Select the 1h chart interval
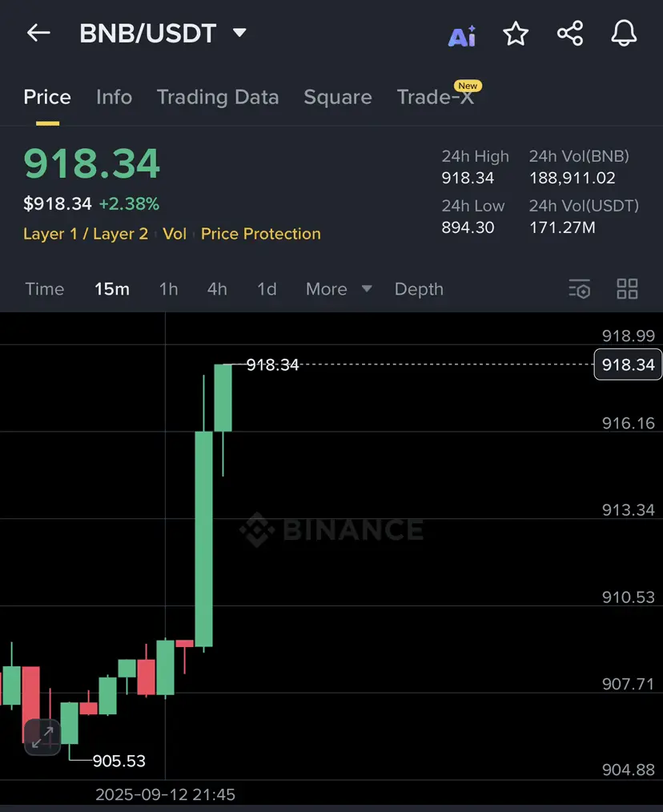Viewport: 663px width, 812px height. click(x=168, y=289)
